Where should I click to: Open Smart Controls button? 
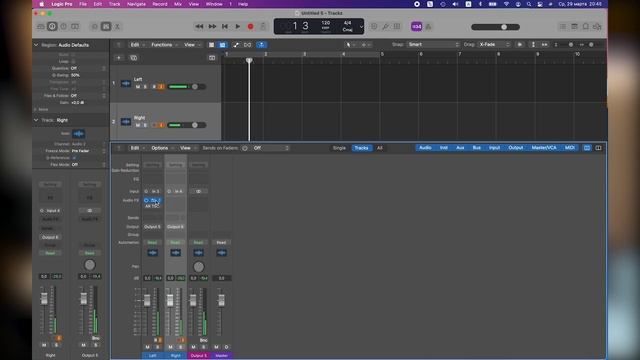tap(94, 27)
